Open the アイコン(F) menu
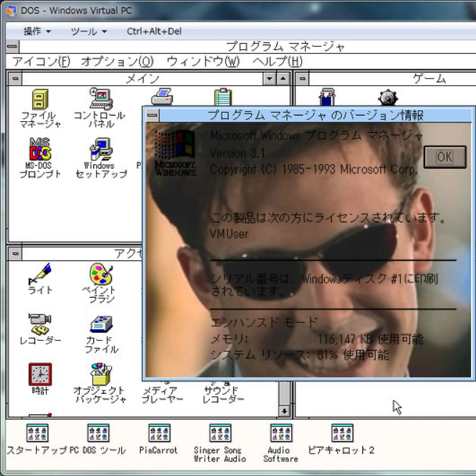 click(x=41, y=61)
